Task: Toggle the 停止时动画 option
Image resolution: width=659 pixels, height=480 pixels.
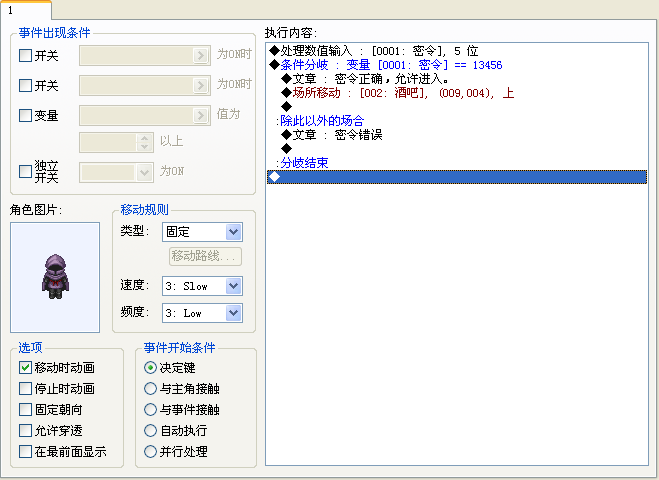Action: pyautogui.click(x=25, y=389)
